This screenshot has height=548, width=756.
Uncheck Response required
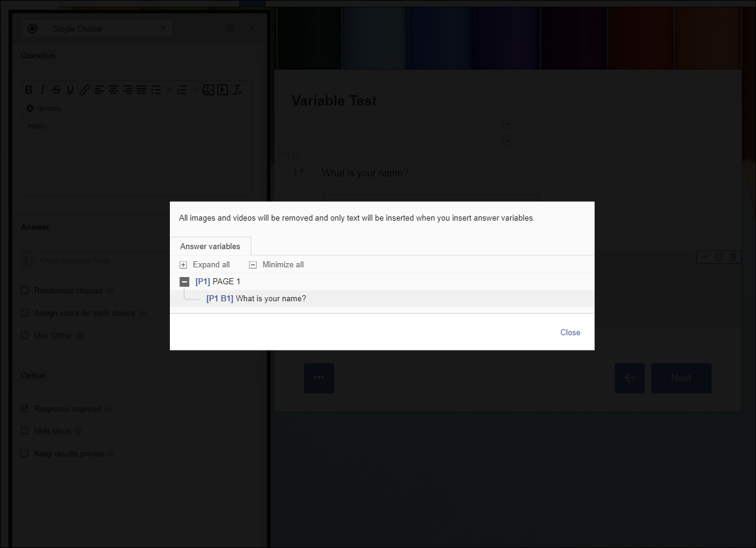(x=25, y=409)
